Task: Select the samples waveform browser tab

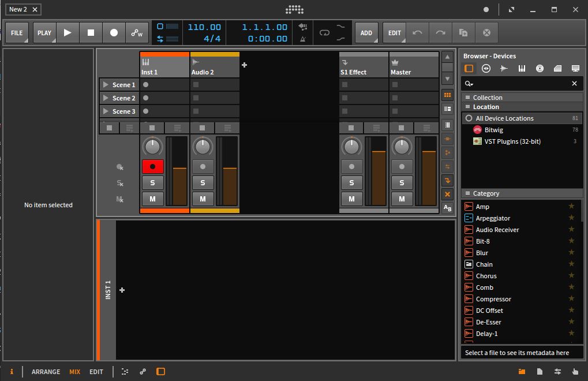Action: 504,68
